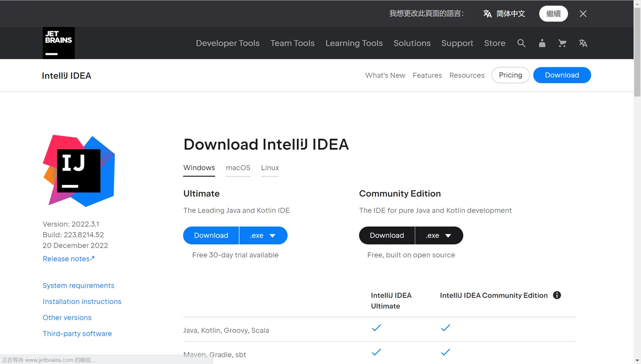Click 'The Leading Java and Kotlin IDE' text
This screenshot has width=641, height=364.
pos(236,211)
